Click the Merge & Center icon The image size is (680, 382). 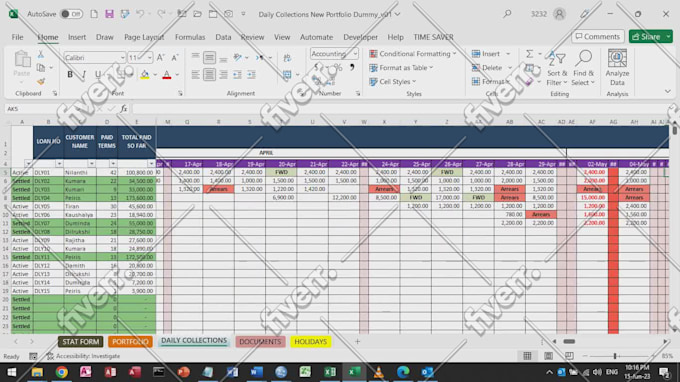tap(287, 75)
